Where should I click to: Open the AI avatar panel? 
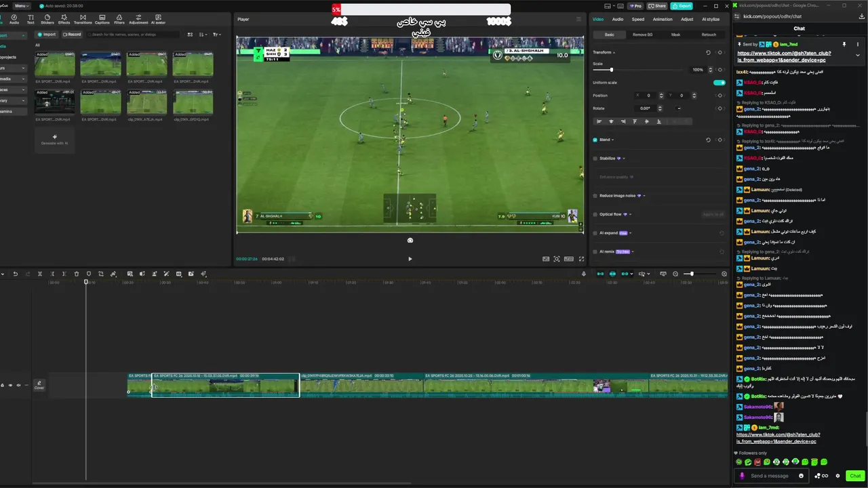tap(158, 19)
